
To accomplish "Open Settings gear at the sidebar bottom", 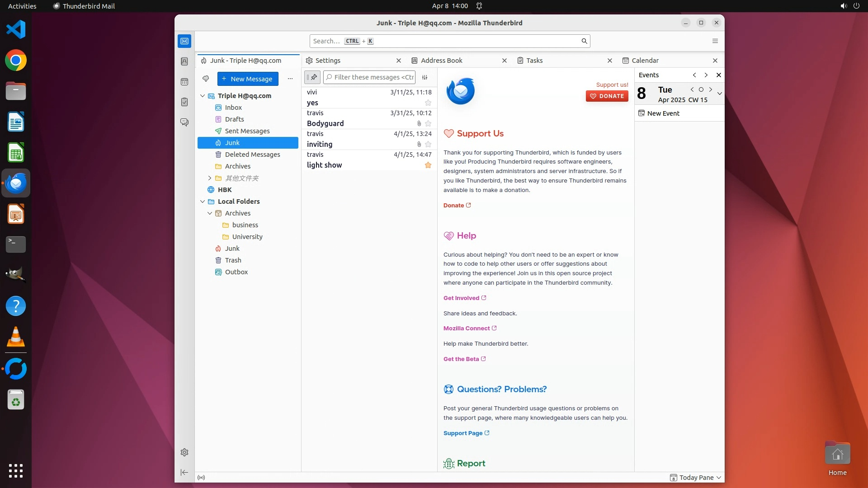I will pyautogui.click(x=184, y=452).
